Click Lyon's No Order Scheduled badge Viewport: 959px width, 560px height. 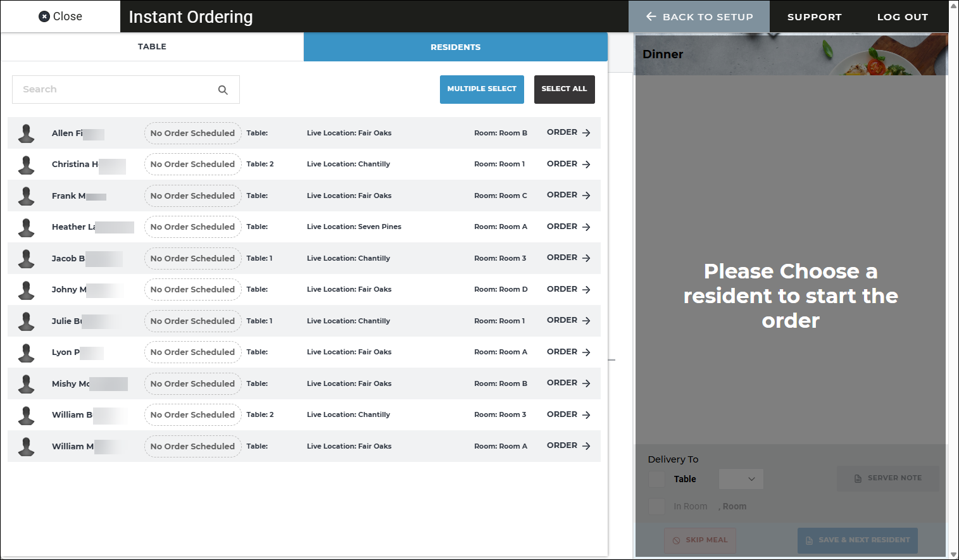click(x=192, y=352)
